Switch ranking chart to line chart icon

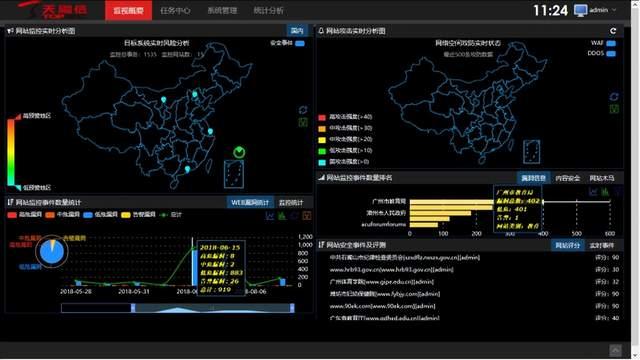pos(593,191)
